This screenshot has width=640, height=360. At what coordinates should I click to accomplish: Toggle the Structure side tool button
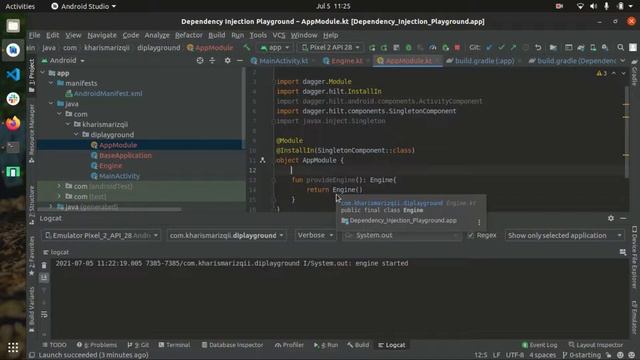[x=32, y=204]
